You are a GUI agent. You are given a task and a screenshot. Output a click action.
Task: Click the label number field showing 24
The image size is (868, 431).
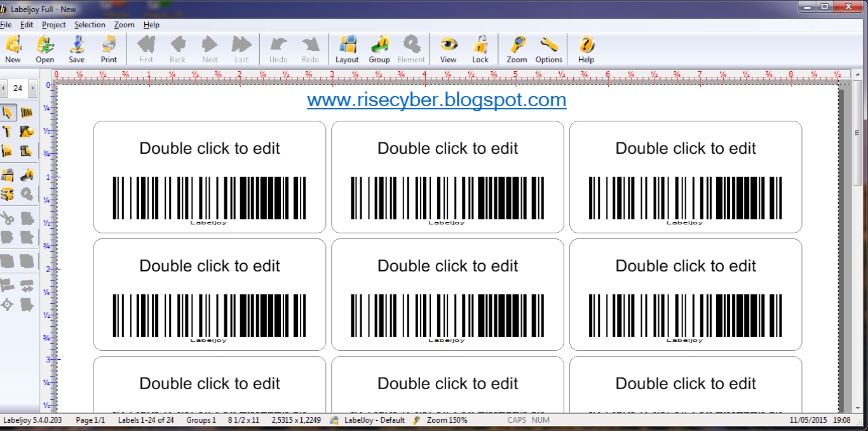18,88
